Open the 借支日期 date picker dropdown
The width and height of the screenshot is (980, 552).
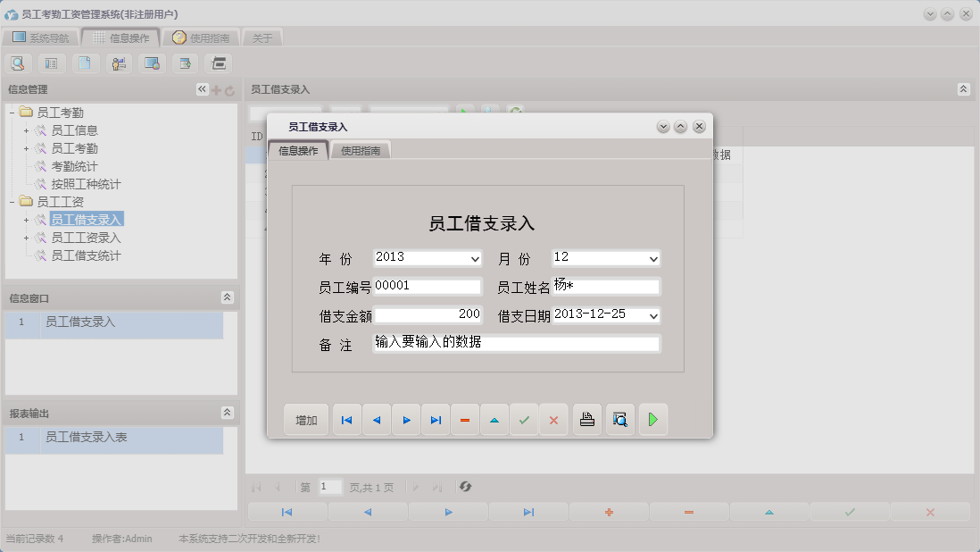coord(654,315)
